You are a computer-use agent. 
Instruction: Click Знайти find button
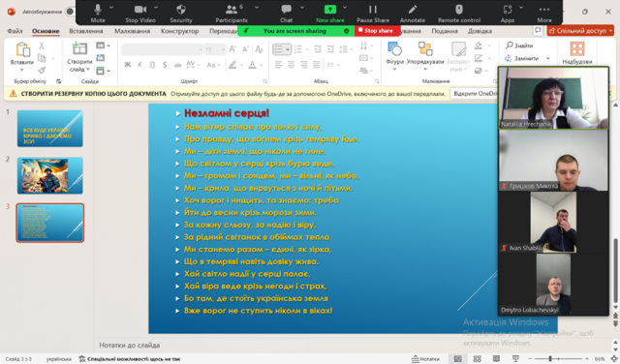click(x=519, y=45)
